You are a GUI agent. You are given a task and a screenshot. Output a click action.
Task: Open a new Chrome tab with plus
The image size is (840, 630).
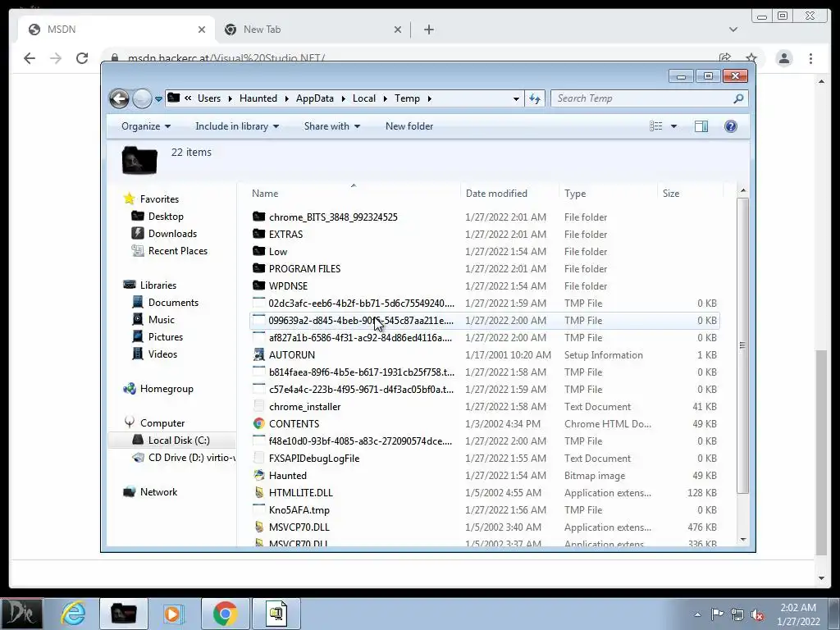(428, 30)
